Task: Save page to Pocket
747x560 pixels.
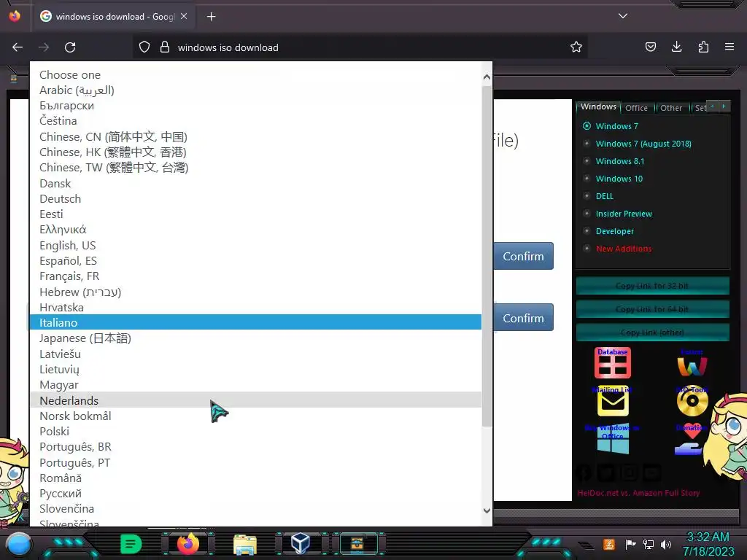Action: tap(650, 47)
